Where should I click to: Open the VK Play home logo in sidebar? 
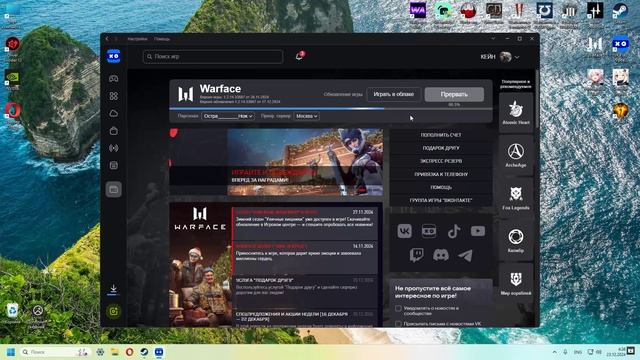113,56
